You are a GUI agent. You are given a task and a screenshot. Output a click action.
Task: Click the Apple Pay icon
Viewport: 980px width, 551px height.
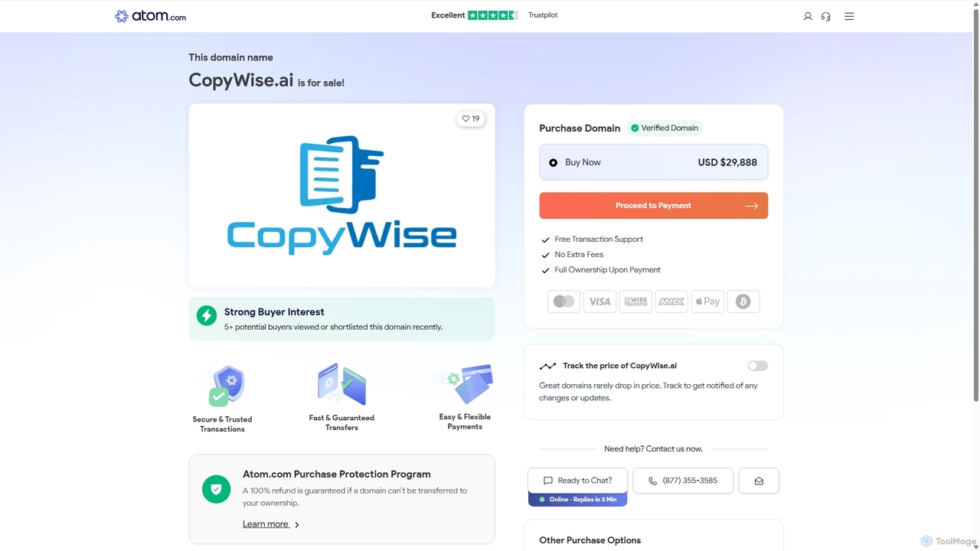click(x=707, y=302)
